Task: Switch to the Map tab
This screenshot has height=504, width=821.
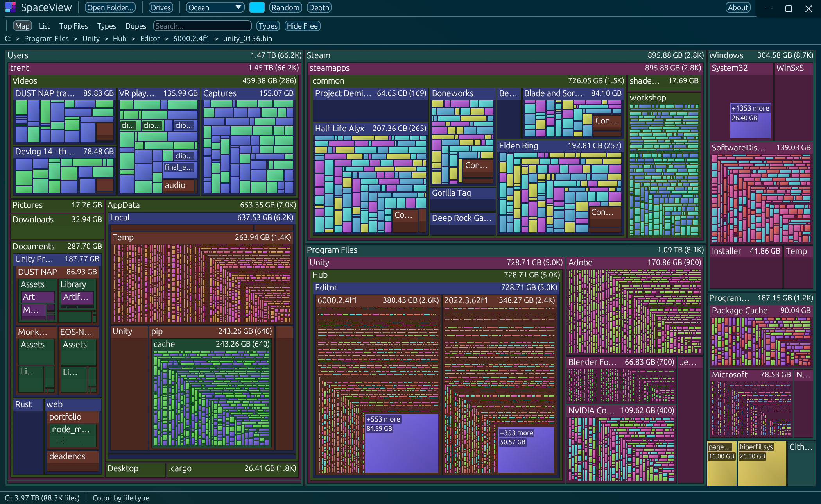Action: [x=22, y=26]
